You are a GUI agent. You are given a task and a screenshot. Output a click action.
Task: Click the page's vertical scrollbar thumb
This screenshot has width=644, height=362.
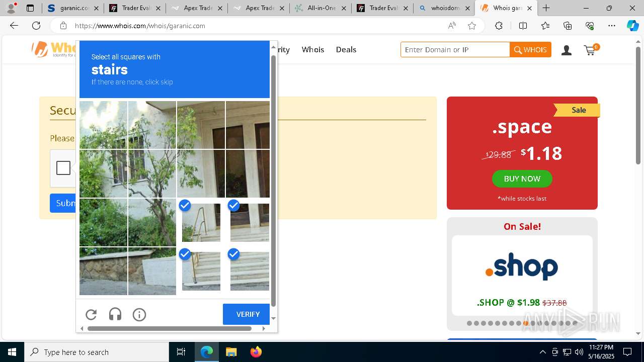[638, 105]
